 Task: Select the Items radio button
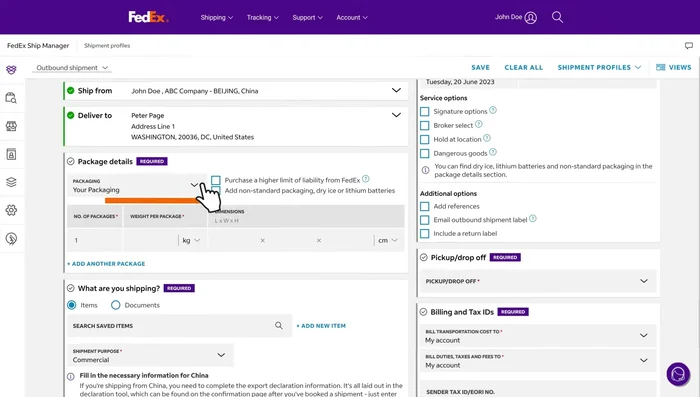71,305
